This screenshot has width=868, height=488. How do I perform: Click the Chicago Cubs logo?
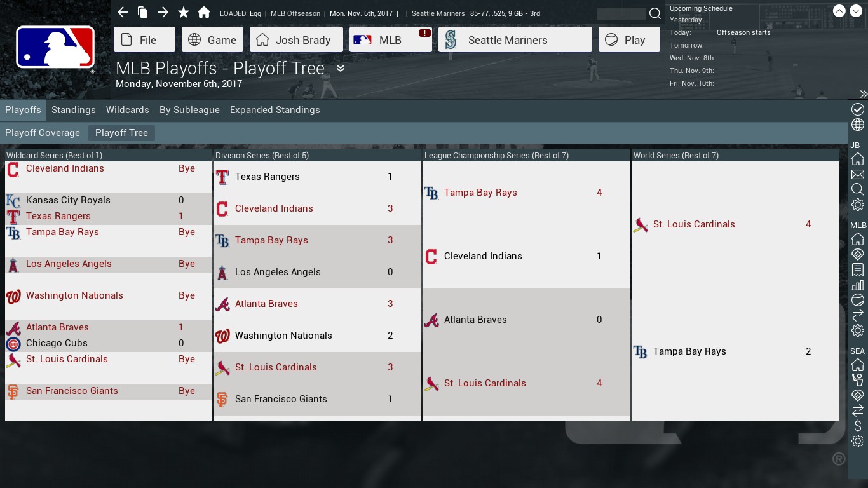13,344
